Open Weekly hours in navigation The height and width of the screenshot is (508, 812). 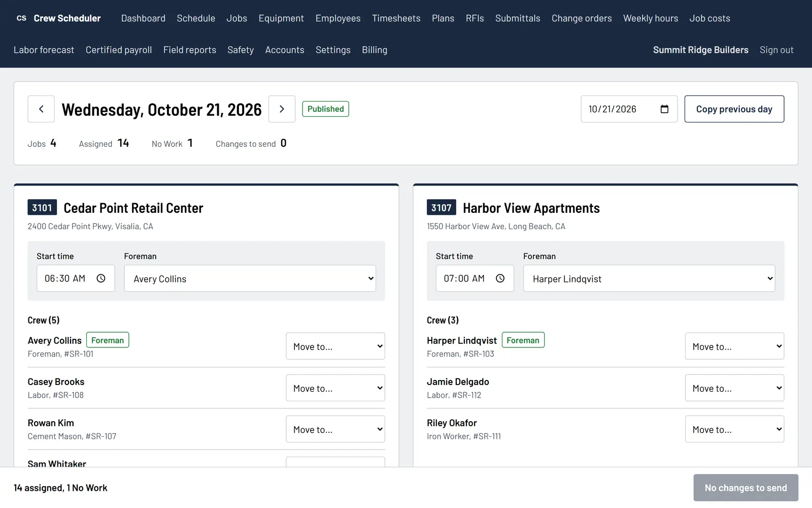click(651, 18)
